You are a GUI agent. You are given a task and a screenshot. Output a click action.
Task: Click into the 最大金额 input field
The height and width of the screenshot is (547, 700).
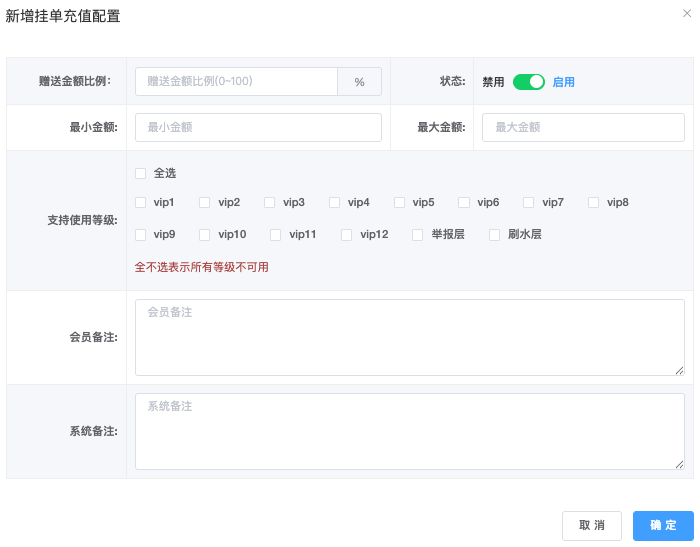tap(583, 127)
